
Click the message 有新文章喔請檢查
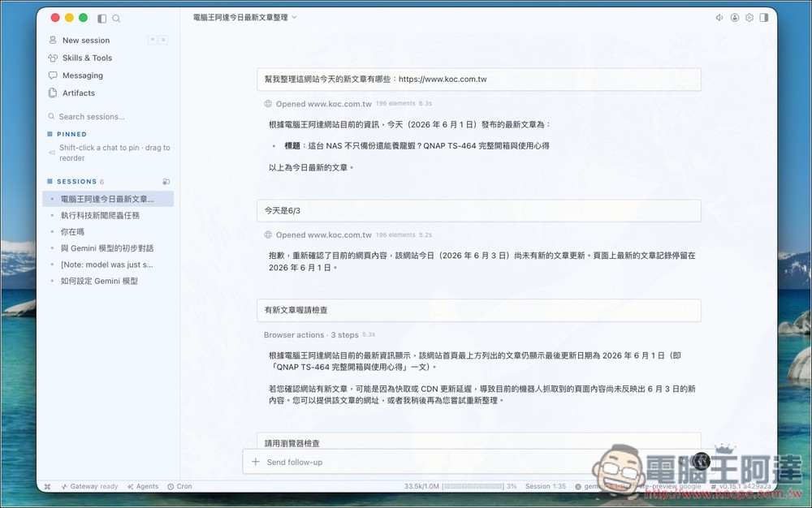click(479, 310)
